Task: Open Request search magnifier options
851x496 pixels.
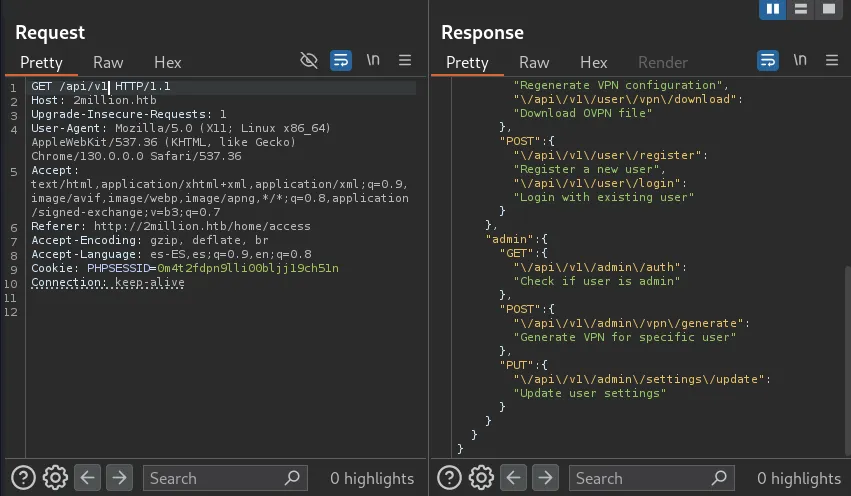Action: point(294,478)
